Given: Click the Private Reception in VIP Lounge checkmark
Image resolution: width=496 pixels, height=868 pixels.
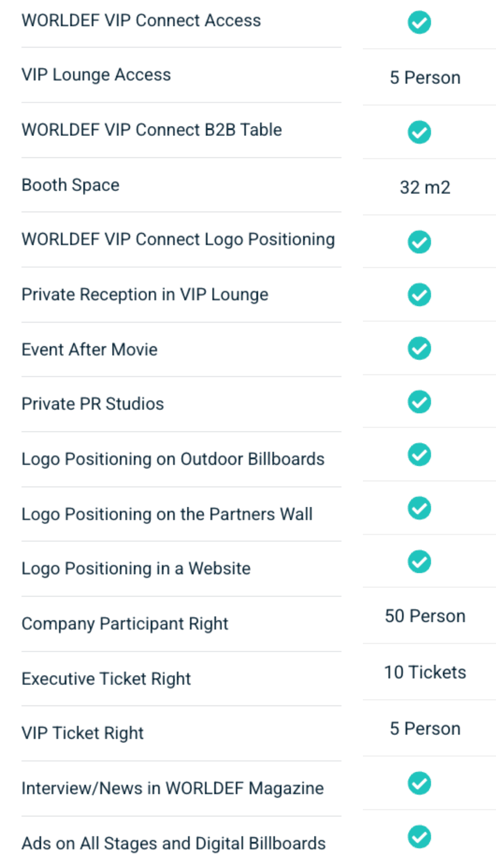Looking at the screenshot, I should [419, 295].
